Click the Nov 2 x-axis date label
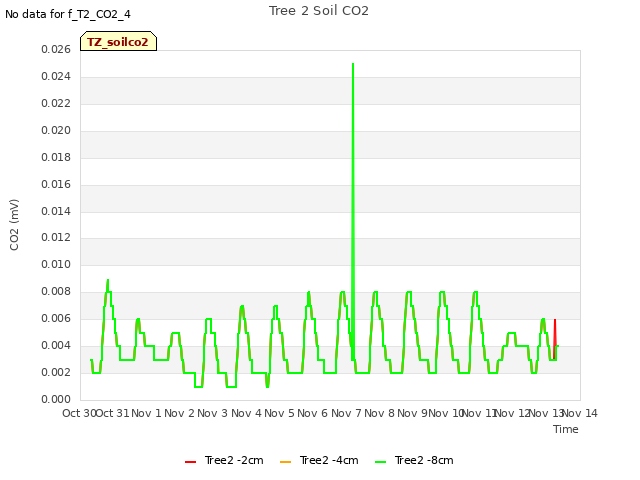Viewport: 640px width, 480px height. point(179,413)
